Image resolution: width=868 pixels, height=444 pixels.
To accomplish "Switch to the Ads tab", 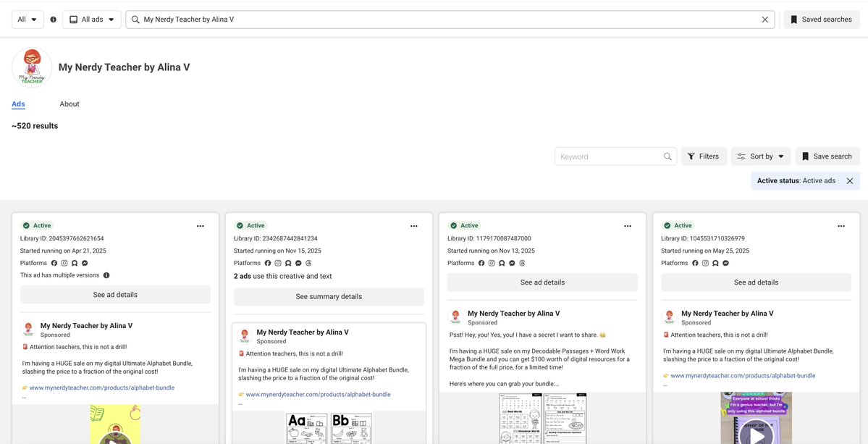I will click(x=18, y=104).
